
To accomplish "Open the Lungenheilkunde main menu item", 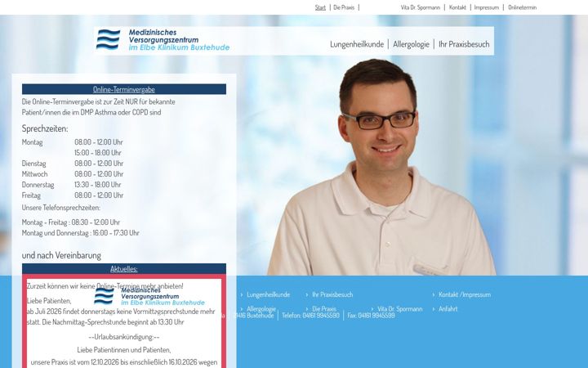I will (357, 44).
